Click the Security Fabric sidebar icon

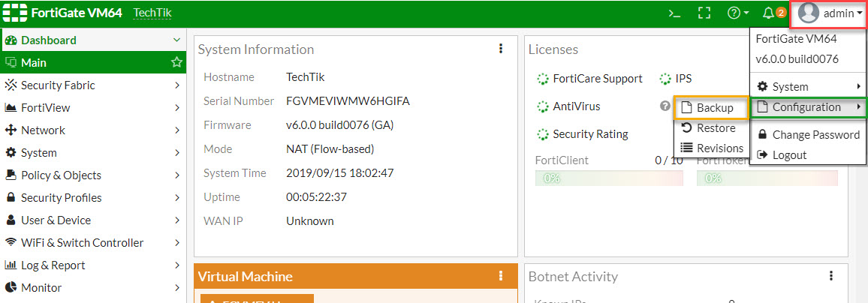coord(10,85)
